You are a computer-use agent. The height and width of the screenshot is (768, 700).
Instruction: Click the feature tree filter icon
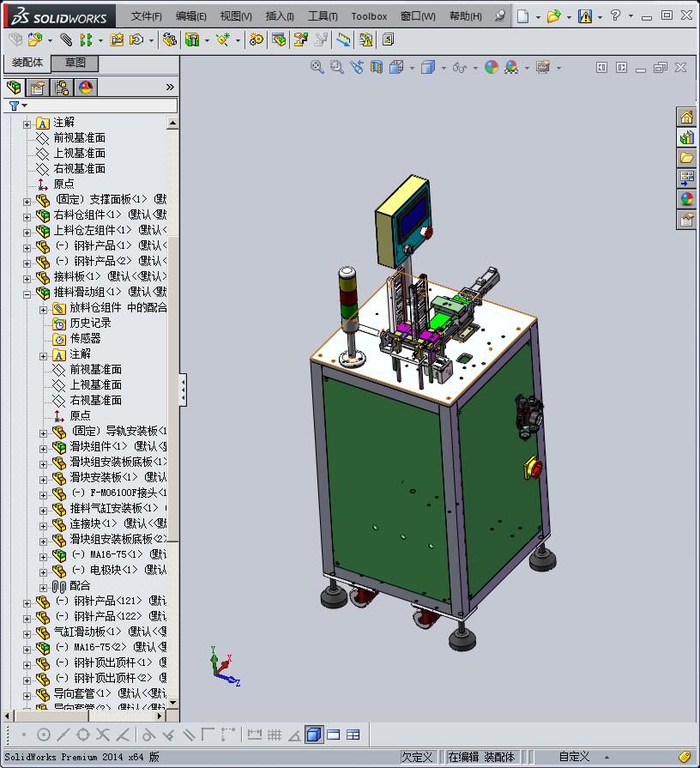pyautogui.click(x=15, y=106)
